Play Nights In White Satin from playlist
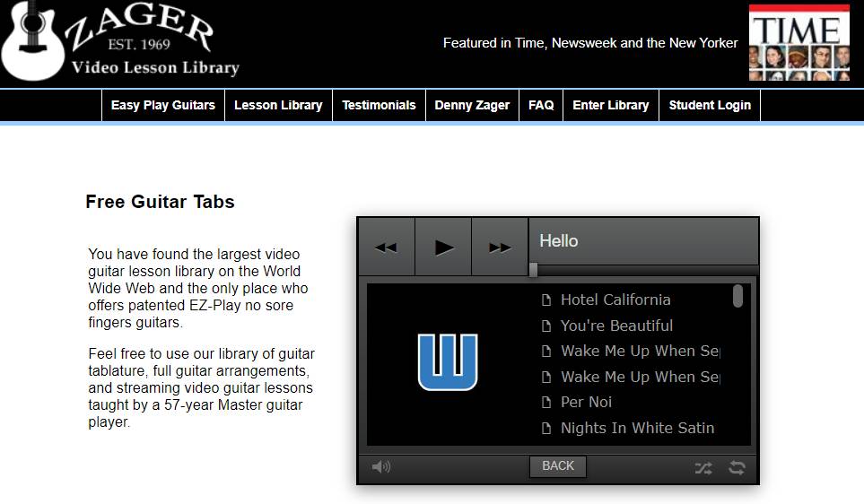Image resolution: width=864 pixels, height=504 pixels. coord(637,428)
